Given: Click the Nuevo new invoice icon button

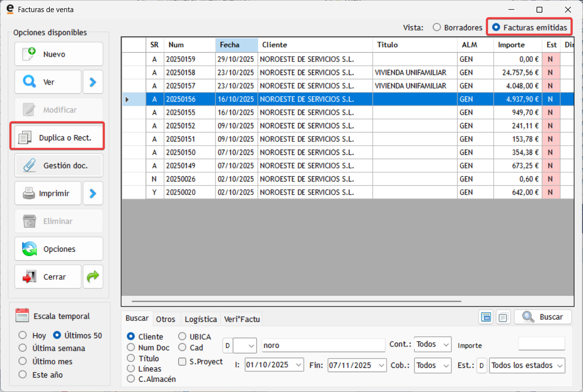Looking at the screenshot, I should [59, 54].
